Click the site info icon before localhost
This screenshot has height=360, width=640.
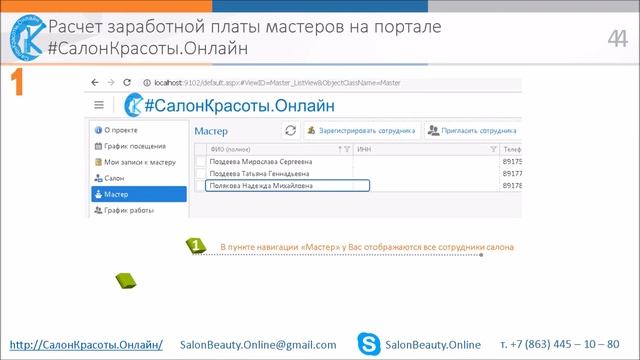click(147, 83)
